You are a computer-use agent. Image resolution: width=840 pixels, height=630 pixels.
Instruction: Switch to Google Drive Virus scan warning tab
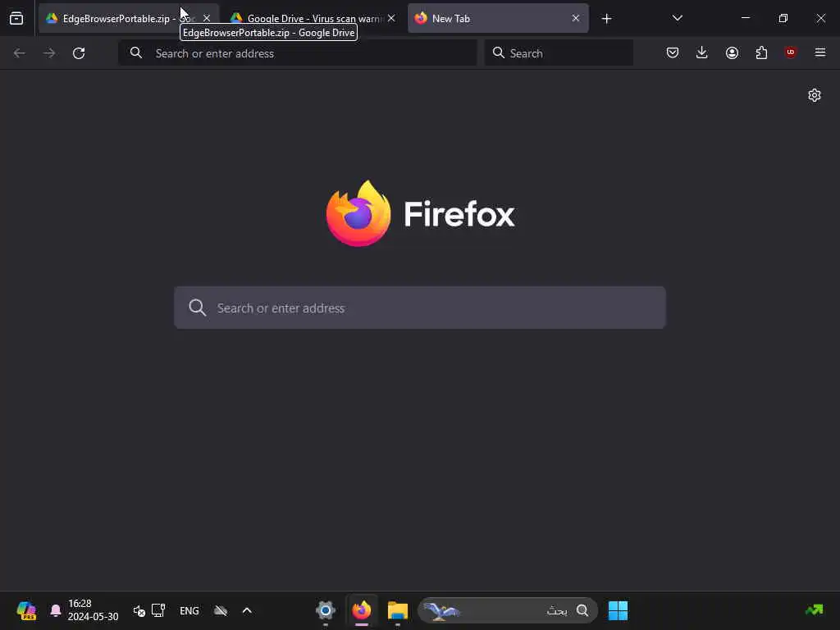tap(313, 18)
